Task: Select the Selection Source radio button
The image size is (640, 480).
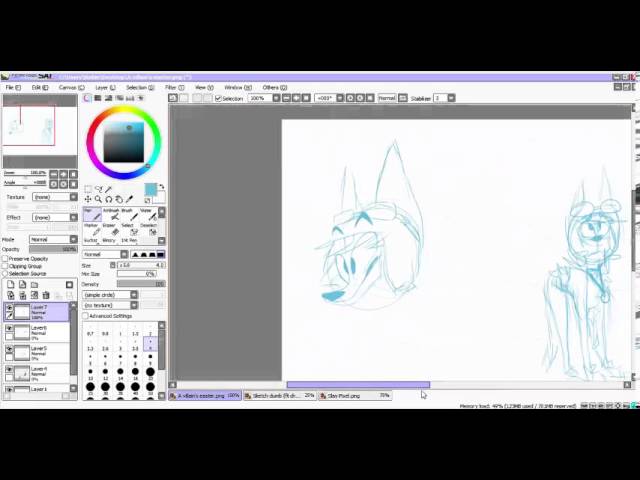Action: (x=5, y=273)
